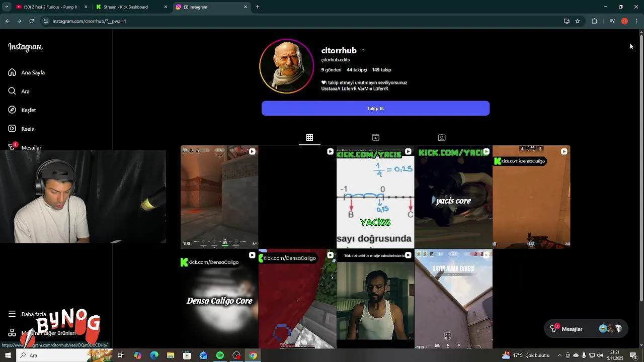Open the 'SATIN ALMA EVRESİ' reel thumbnail

[453, 300]
